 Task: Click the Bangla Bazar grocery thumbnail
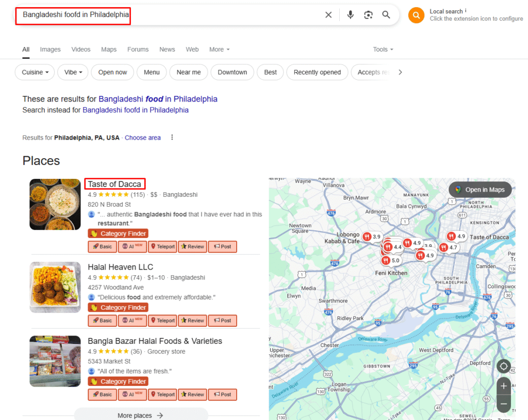(x=55, y=361)
